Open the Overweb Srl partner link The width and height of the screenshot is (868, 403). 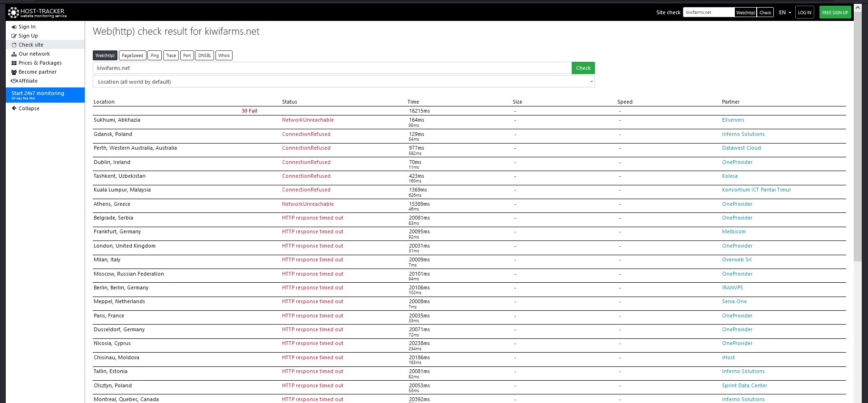pyautogui.click(x=737, y=260)
